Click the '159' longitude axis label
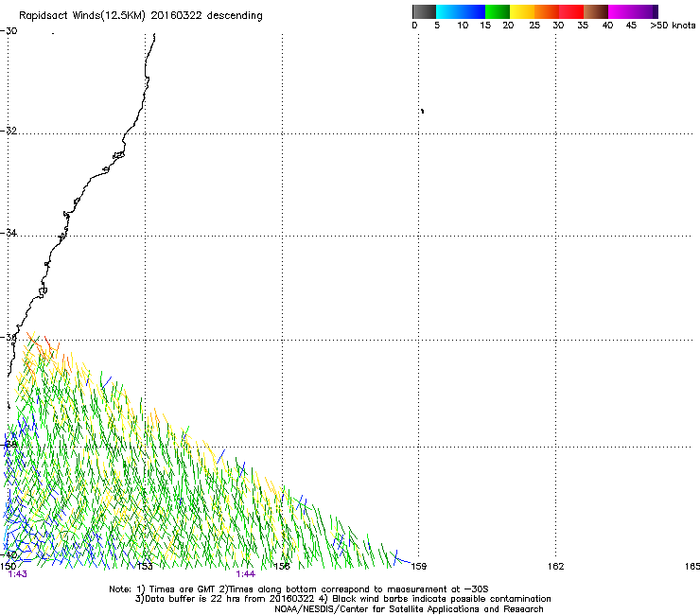 418,567
